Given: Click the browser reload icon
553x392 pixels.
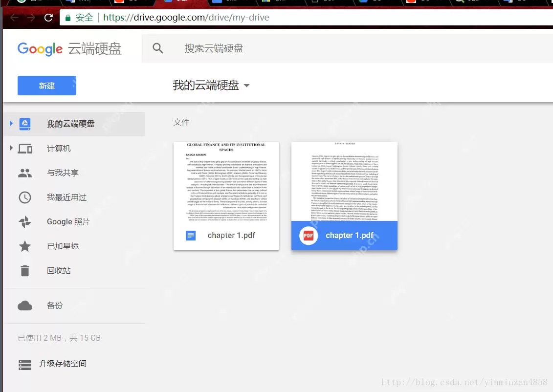Looking at the screenshot, I should (47, 17).
